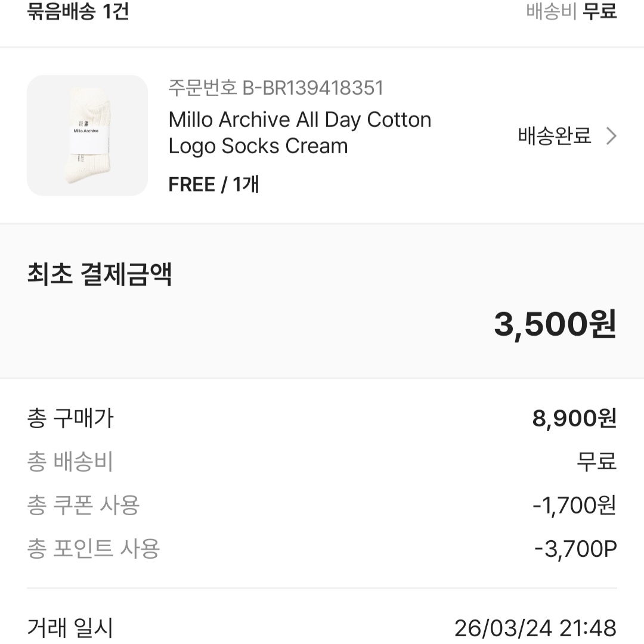Select the 무료 value for total shipping

tap(596, 462)
